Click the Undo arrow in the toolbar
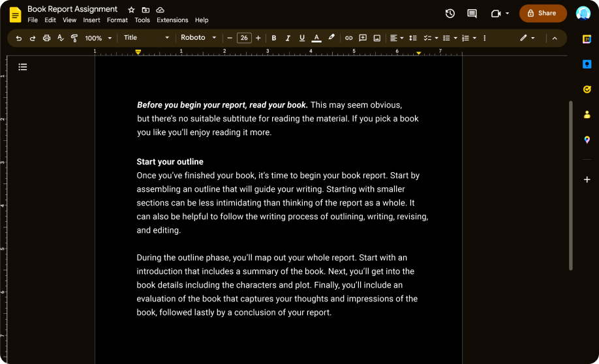Image resolution: width=599 pixels, height=364 pixels. 18,38
